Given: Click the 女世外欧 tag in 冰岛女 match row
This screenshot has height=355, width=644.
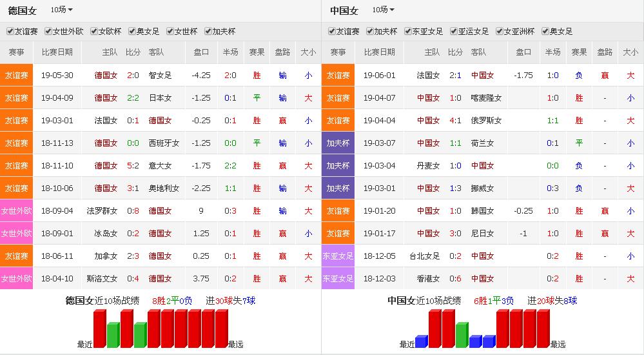Looking at the screenshot, I should tap(16, 234).
